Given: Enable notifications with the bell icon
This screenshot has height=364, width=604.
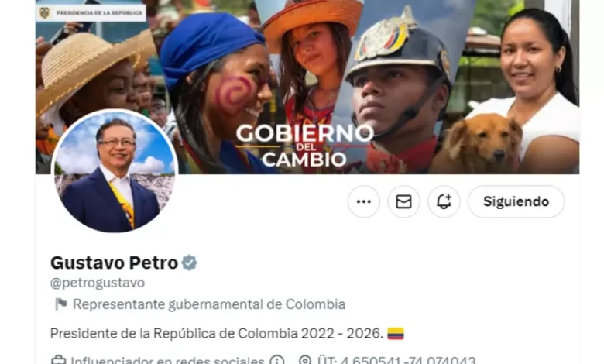Looking at the screenshot, I should coord(444,201).
